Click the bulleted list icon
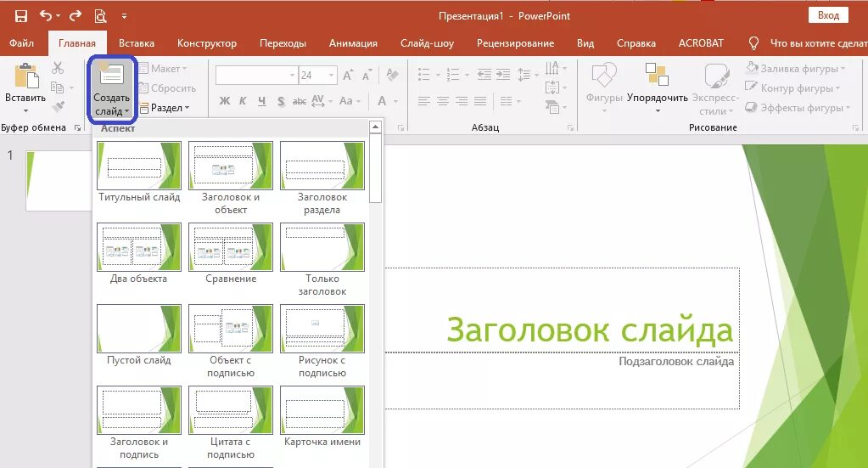Screen dimensions: 868x468 pos(424,74)
